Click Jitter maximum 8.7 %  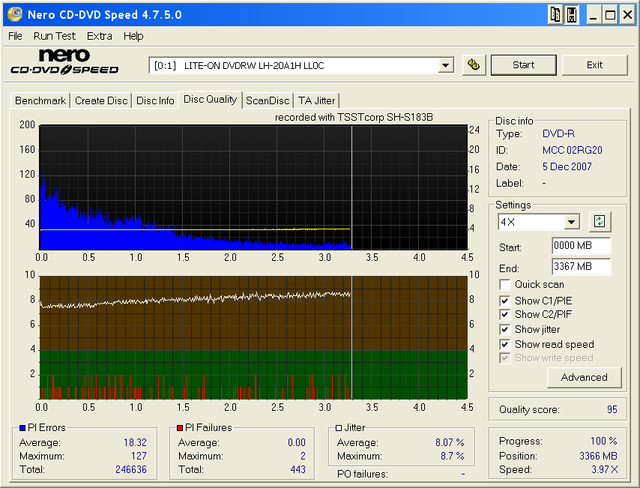[x=452, y=456]
